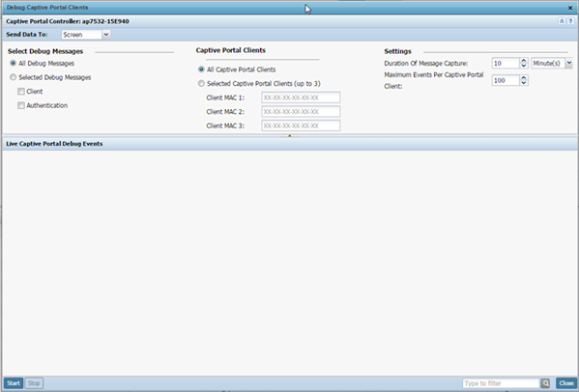This screenshot has width=579, height=392.
Task: Select All Debug Messages radio button
Action: (13, 63)
